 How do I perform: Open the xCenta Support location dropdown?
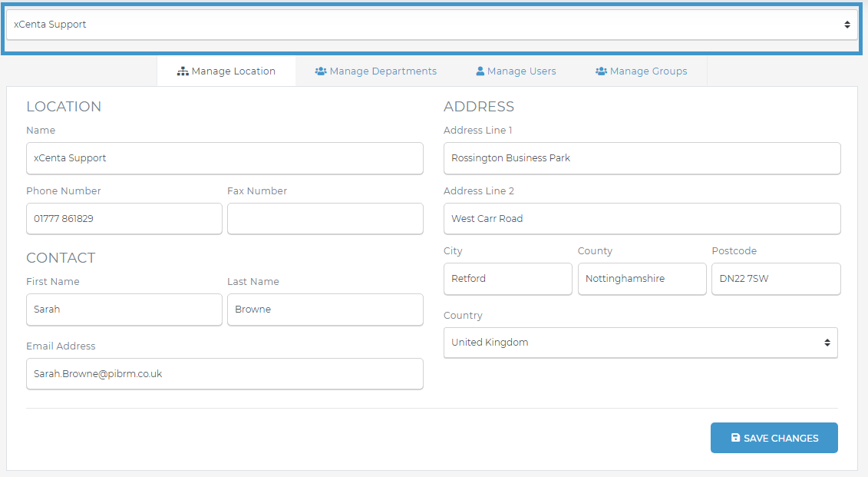click(x=432, y=25)
